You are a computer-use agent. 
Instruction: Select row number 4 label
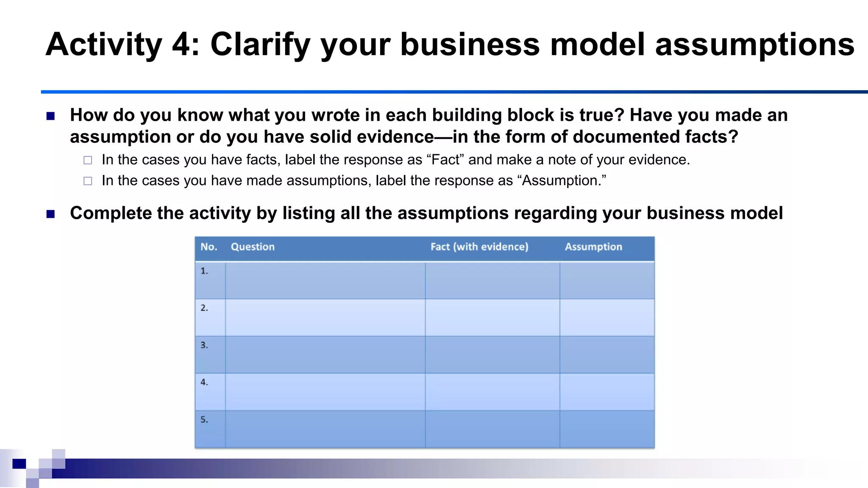[x=204, y=382]
